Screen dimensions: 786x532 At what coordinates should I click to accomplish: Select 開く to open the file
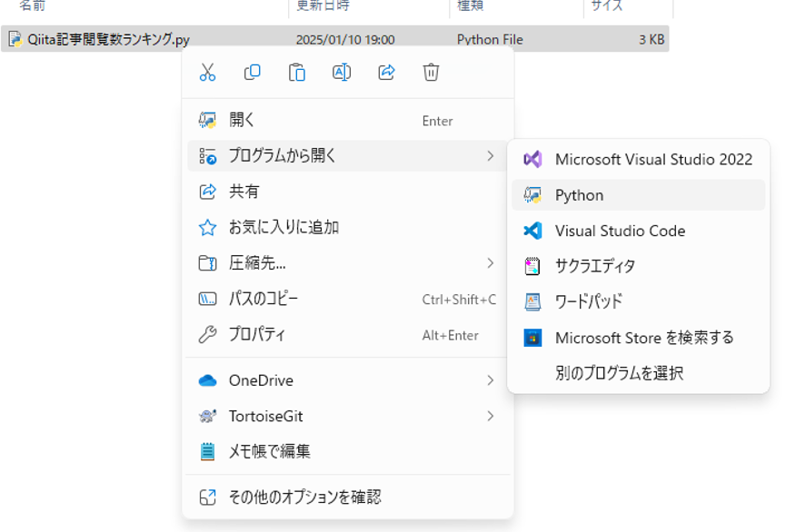tap(347, 120)
